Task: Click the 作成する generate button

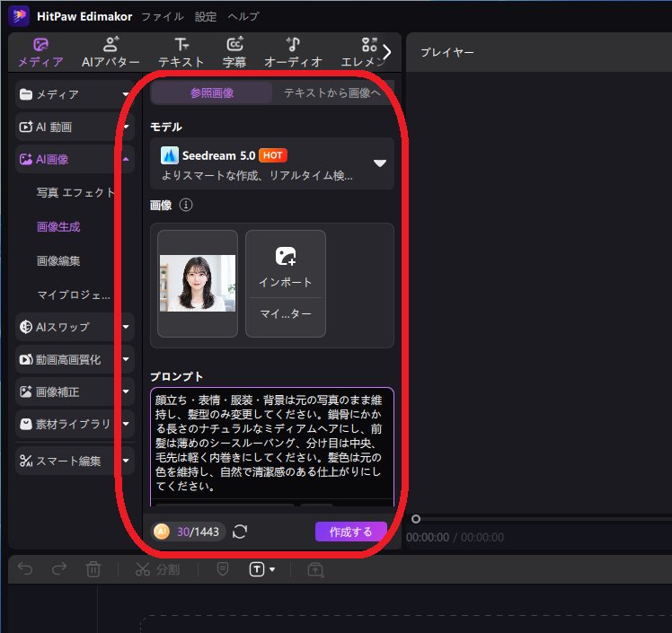Action: 351,532
